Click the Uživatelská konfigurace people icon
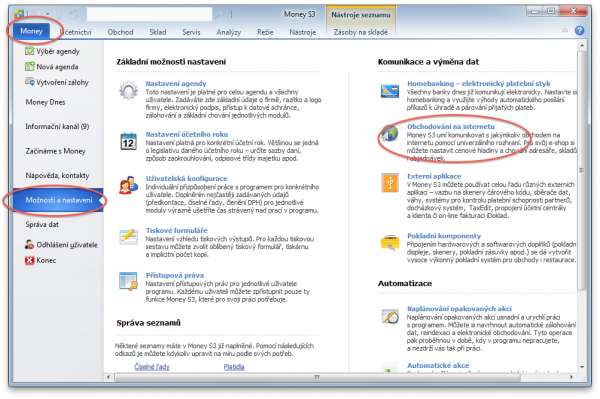 coord(128,185)
